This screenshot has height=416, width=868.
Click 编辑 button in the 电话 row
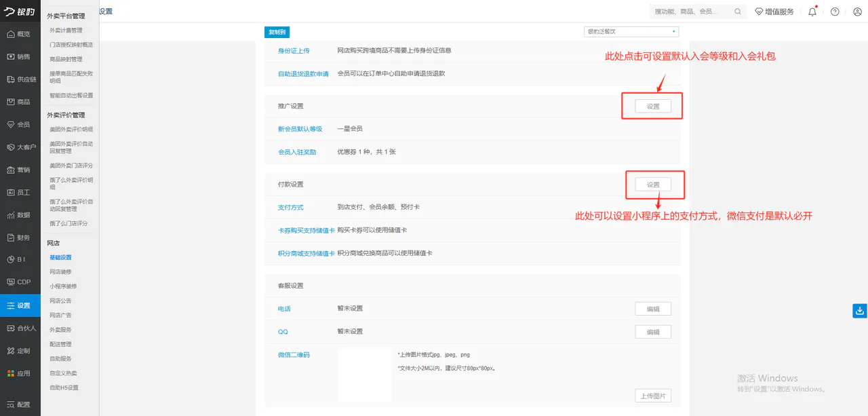[653, 309]
